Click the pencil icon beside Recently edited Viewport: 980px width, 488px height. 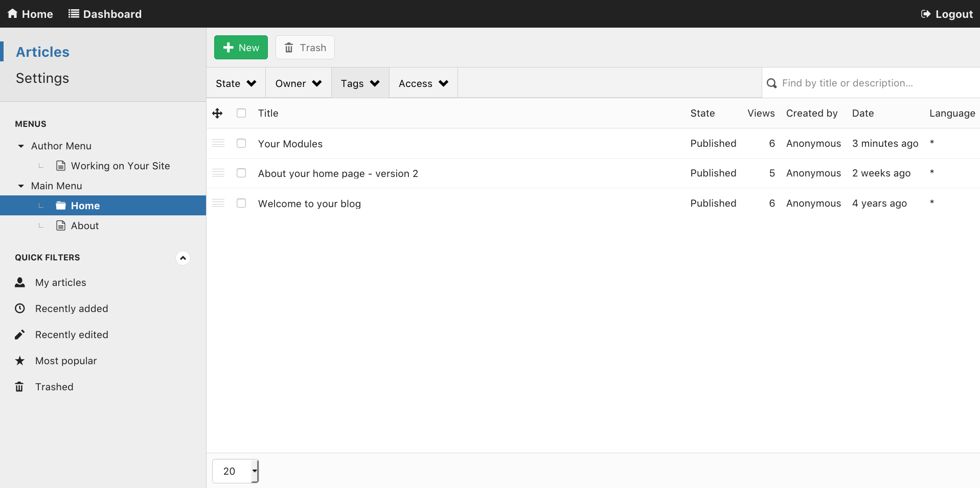tap(20, 335)
